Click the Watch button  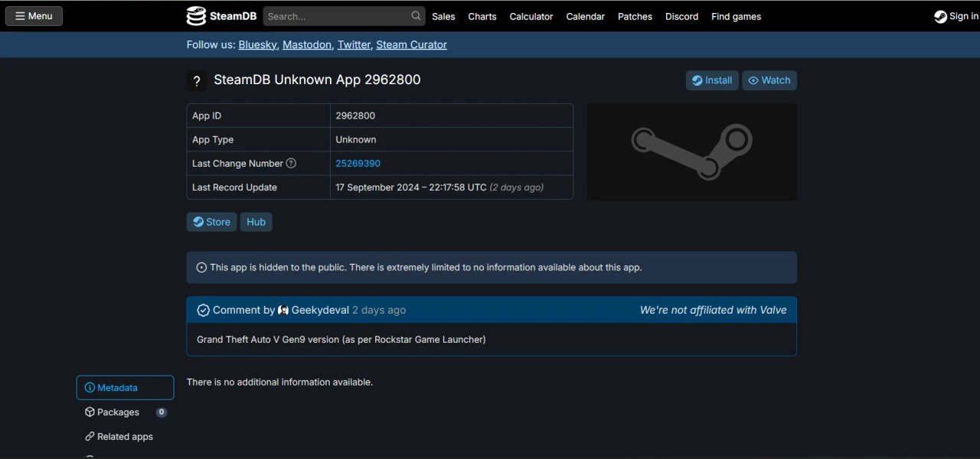pos(769,80)
